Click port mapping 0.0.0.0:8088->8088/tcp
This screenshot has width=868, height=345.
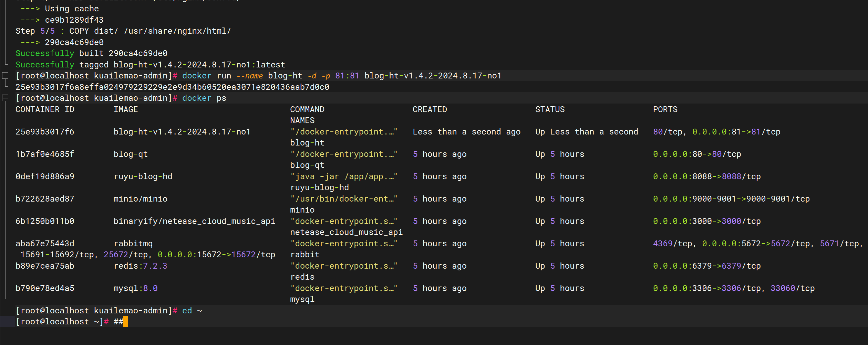pos(707,176)
